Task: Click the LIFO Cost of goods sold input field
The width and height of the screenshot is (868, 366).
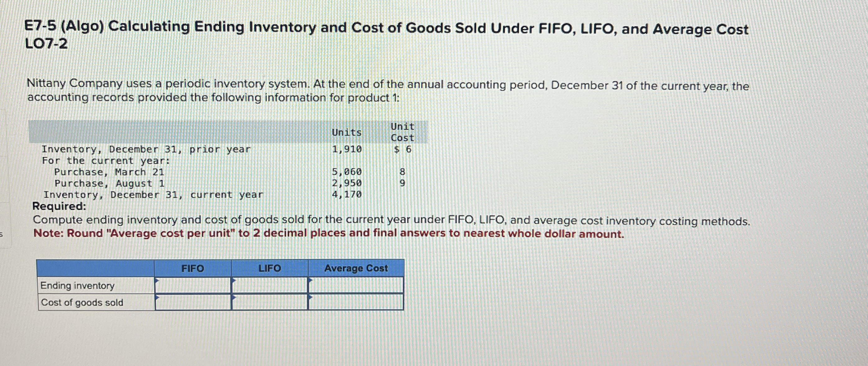Action: (x=270, y=303)
